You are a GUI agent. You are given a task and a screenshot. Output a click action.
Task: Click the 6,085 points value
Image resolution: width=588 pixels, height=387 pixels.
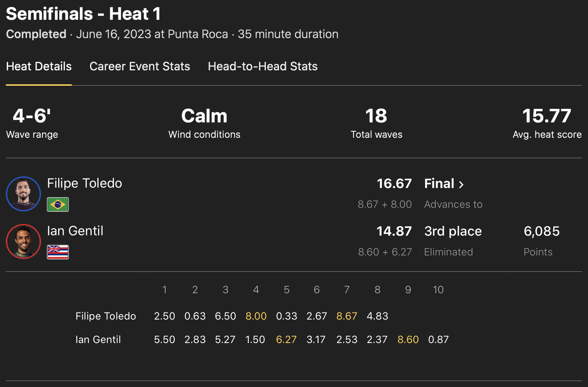[x=542, y=231]
